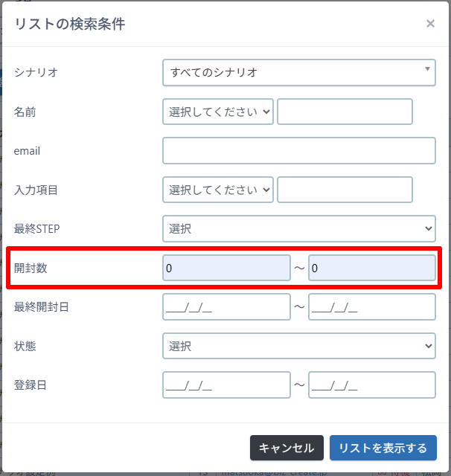This screenshot has width=451, height=476.
Task: Click the 名前 text input field
Action: pyautogui.click(x=345, y=112)
